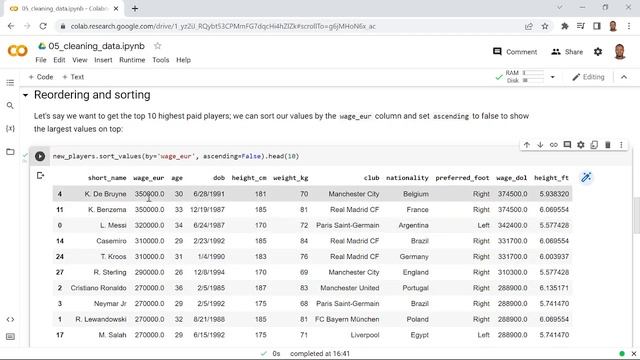Open more cell actions menu
This screenshot has height=360, width=640.
621,145
